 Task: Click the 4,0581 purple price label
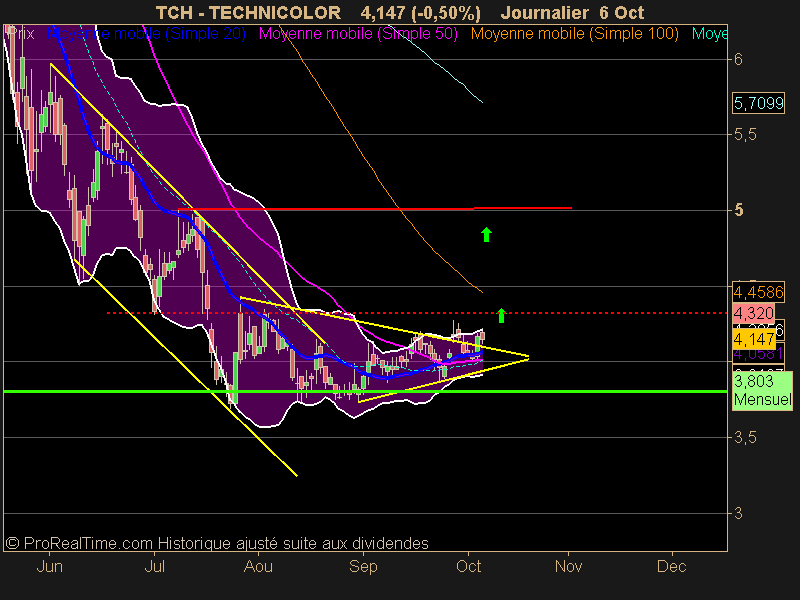[758, 354]
